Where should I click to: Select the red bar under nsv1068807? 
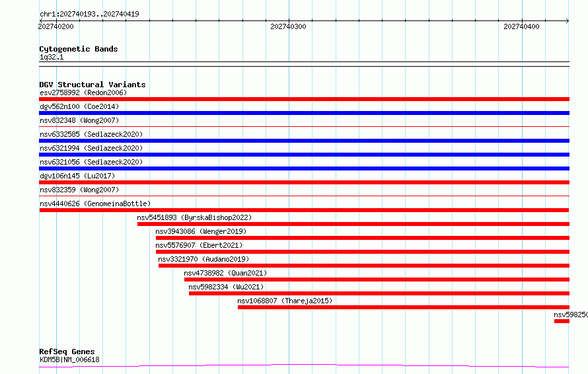(x=404, y=307)
